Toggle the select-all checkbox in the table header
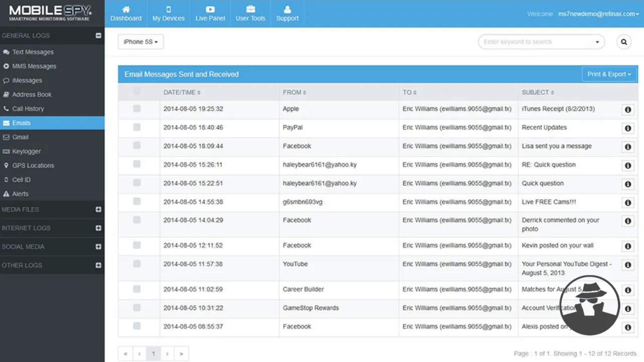This screenshot has height=362, width=644. point(137,92)
